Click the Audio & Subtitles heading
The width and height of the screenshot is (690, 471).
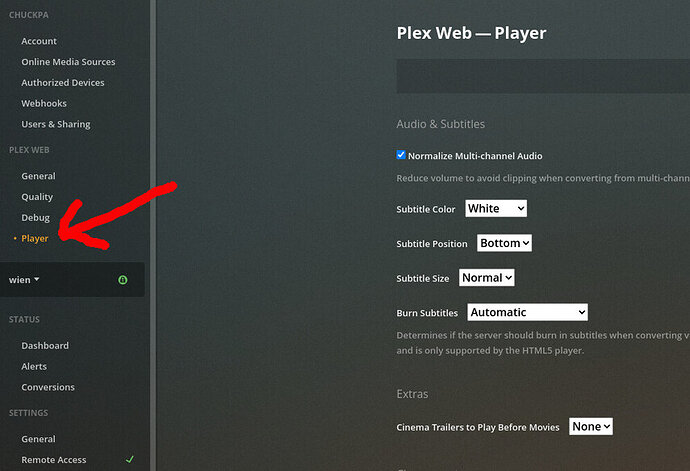[440, 124]
